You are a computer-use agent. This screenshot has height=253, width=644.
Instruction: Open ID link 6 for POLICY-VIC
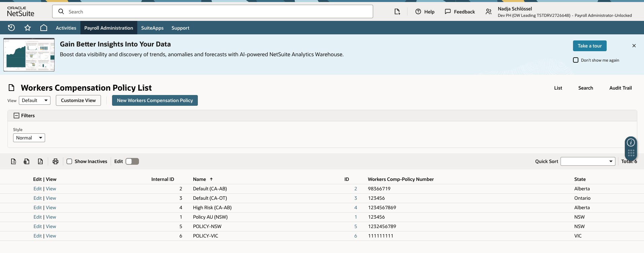click(x=356, y=236)
